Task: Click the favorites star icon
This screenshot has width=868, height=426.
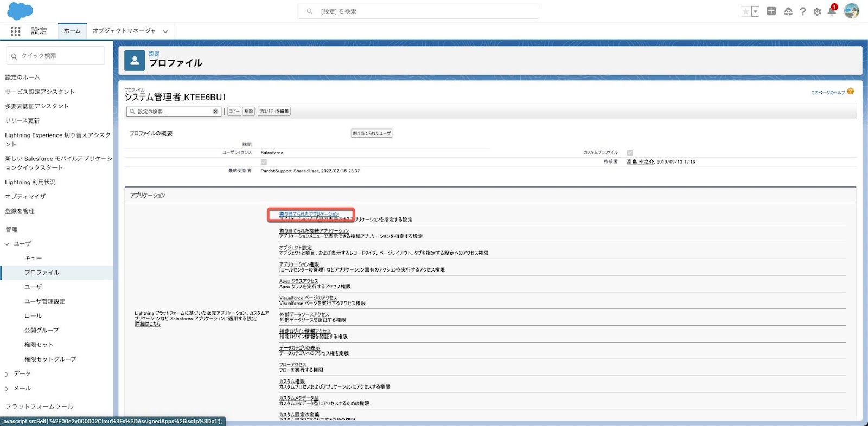Action: [746, 11]
